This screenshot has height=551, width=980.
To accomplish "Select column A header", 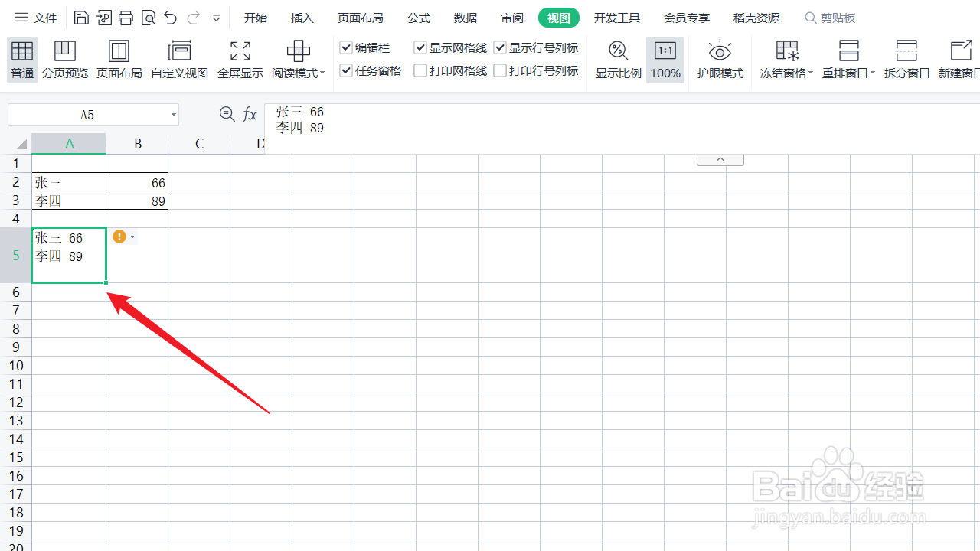I will (x=69, y=144).
